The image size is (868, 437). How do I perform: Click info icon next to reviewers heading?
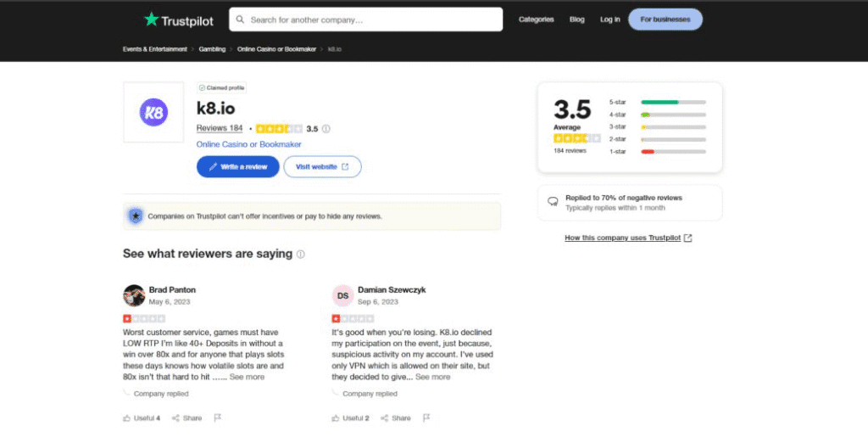pyautogui.click(x=301, y=255)
